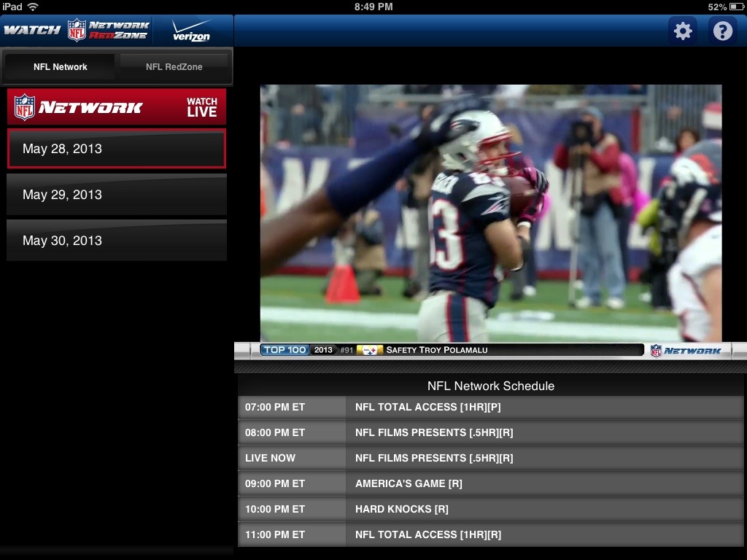Tap the Top 100 ticker label

pyautogui.click(x=285, y=350)
